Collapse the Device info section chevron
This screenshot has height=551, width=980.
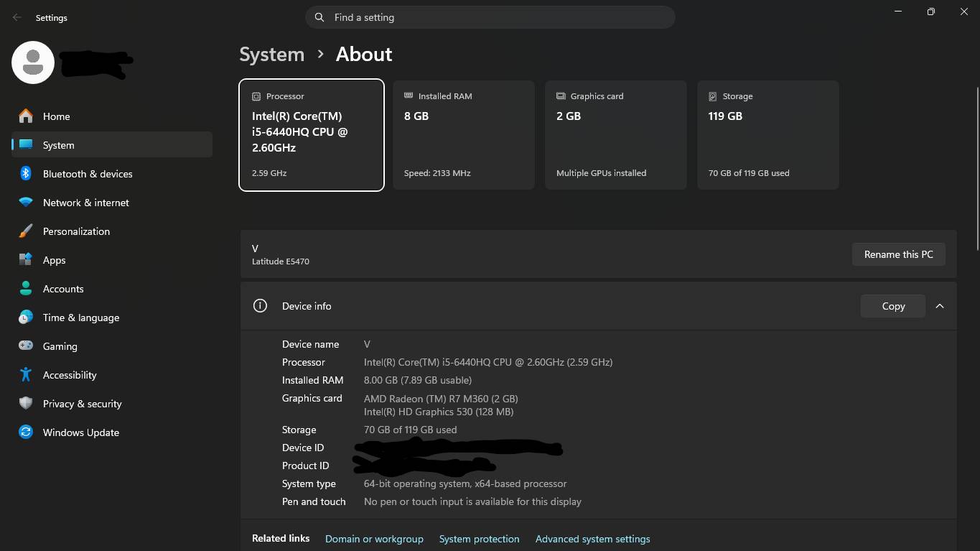939,305
